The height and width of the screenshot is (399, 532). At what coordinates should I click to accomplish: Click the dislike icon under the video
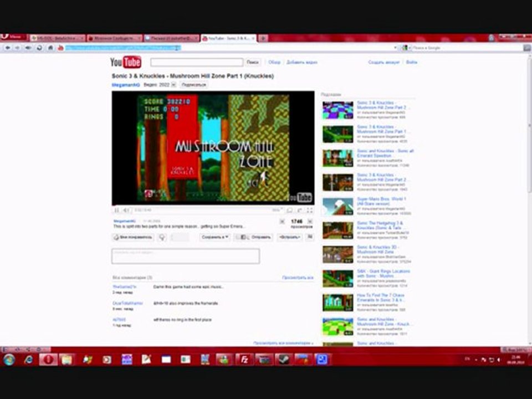162,237
